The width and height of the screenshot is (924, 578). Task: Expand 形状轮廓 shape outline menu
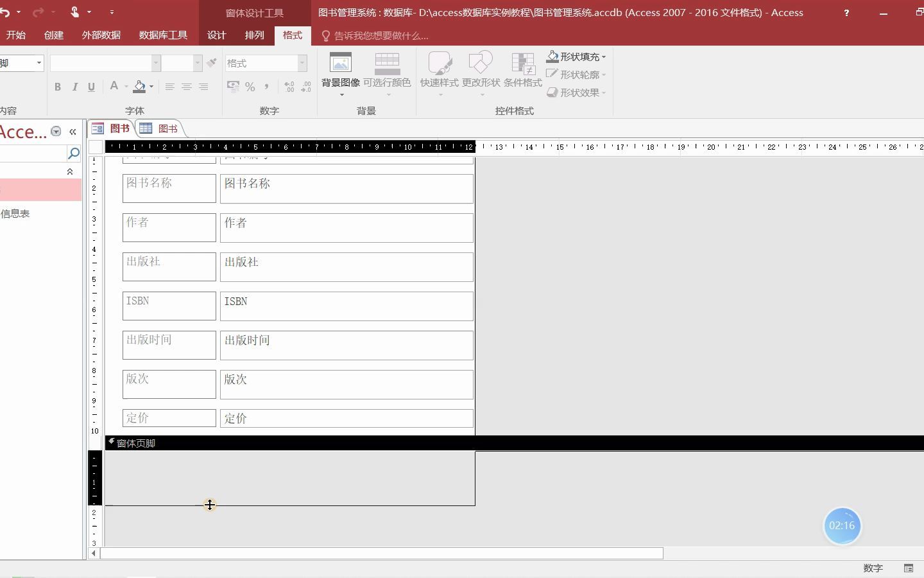pyautogui.click(x=576, y=74)
